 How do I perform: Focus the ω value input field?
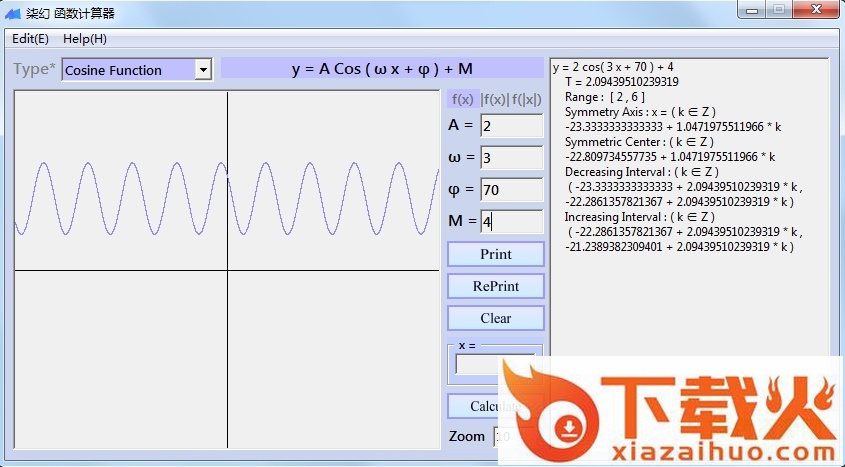click(511, 158)
